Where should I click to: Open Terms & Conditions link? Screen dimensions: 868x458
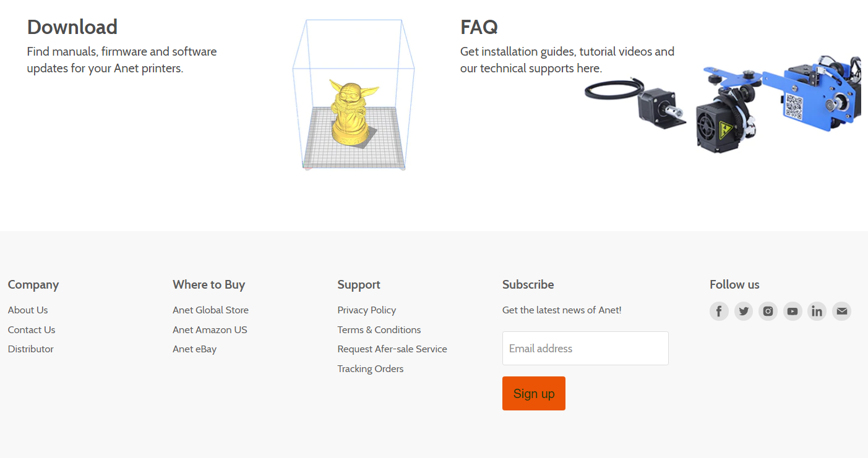point(379,330)
